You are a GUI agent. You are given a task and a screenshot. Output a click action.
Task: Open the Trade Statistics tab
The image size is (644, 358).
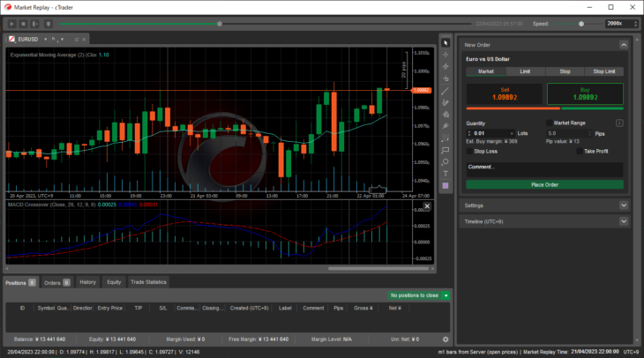click(148, 282)
